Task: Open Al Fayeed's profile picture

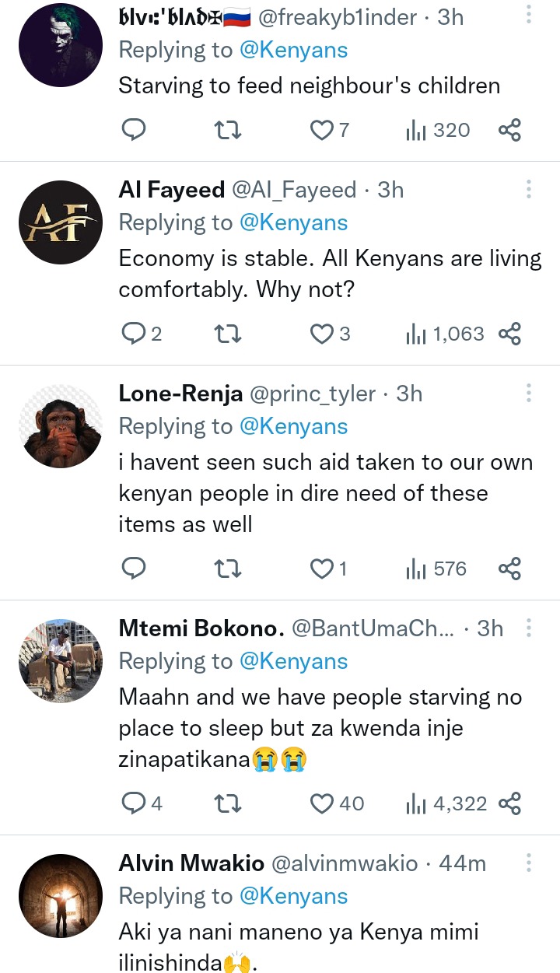Action: [61, 222]
